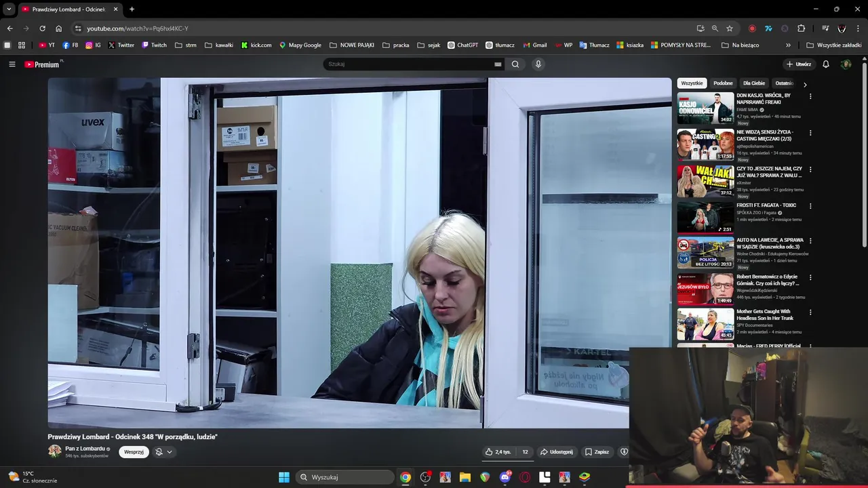Open the Pan z Lombardu channel link
Viewport: 868px width, 488px height.
(x=85, y=449)
